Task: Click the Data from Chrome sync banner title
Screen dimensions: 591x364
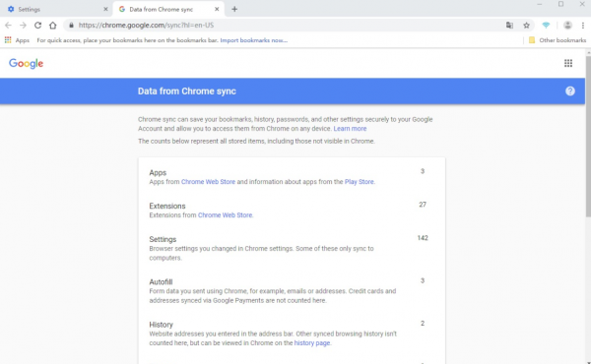Action: coord(187,91)
